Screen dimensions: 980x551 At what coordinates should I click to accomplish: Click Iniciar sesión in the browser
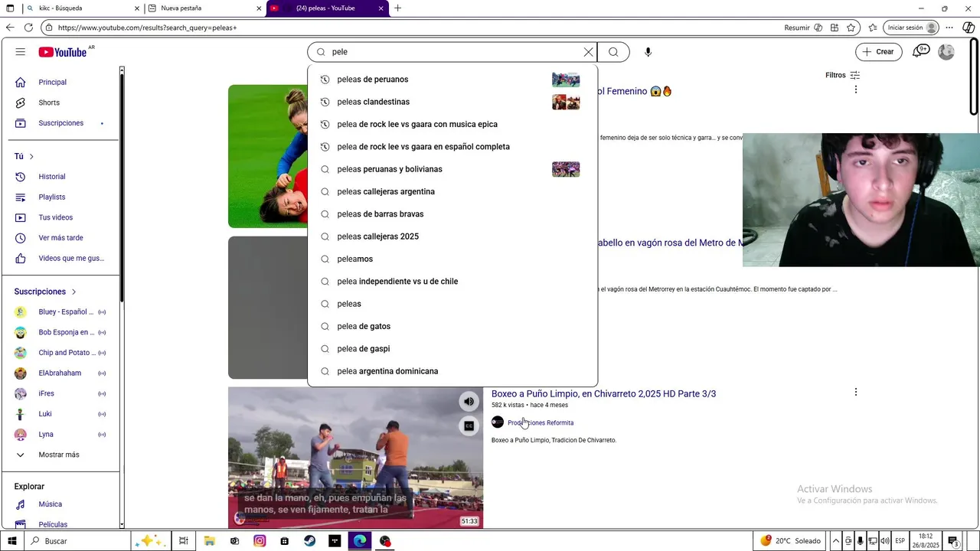click(x=911, y=28)
